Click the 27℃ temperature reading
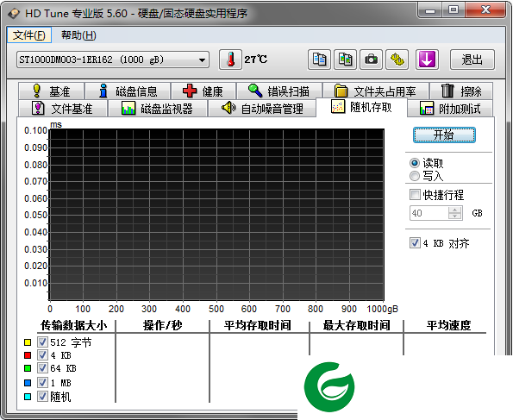Viewport: 513px width, 420px height. (256, 60)
